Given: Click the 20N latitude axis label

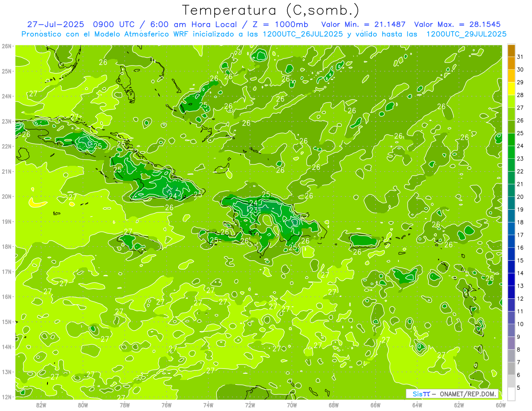Looking at the screenshot, I should pyautogui.click(x=7, y=196).
